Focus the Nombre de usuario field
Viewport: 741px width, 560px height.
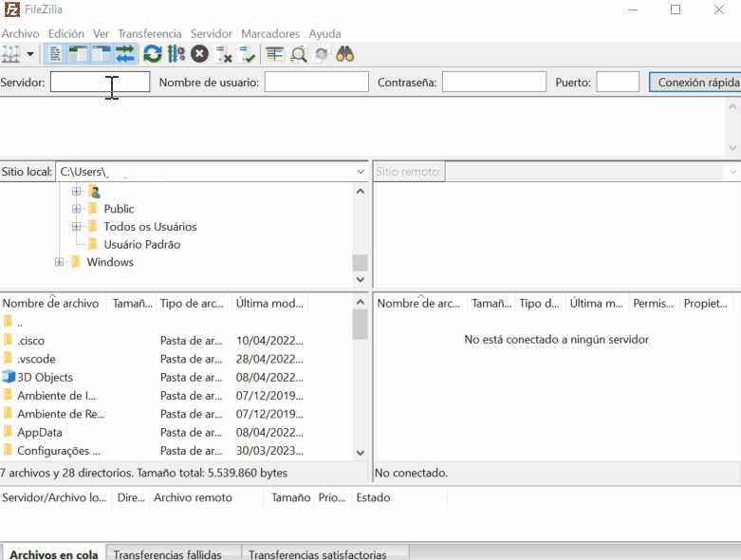[x=316, y=82]
